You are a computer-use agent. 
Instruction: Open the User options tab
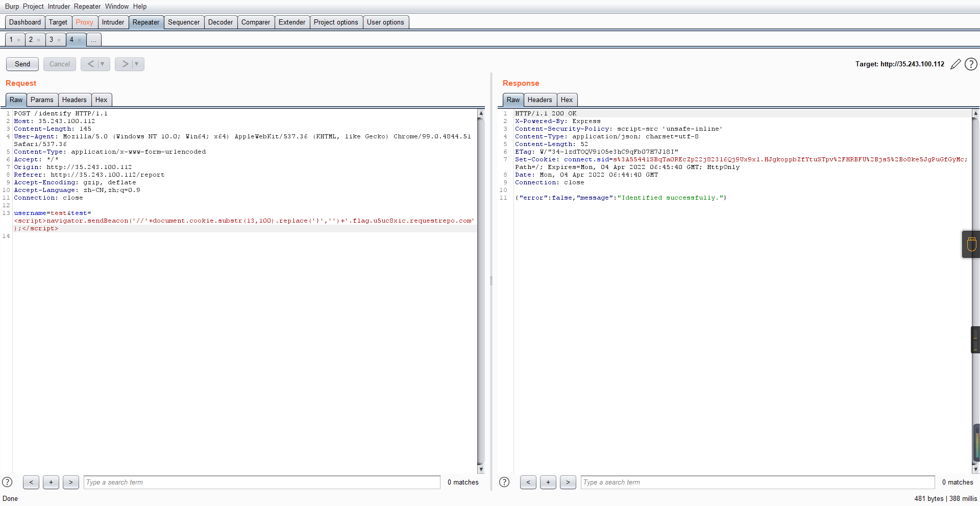tap(385, 22)
